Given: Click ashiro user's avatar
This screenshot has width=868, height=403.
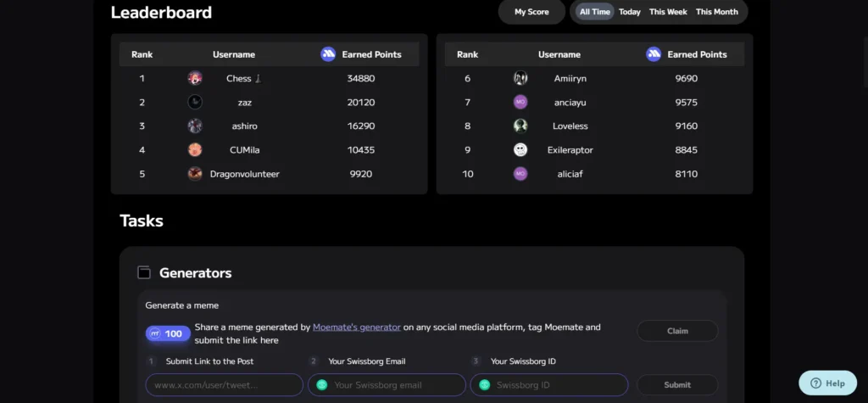Looking at the screenshot, I should (x=195, y=126).
